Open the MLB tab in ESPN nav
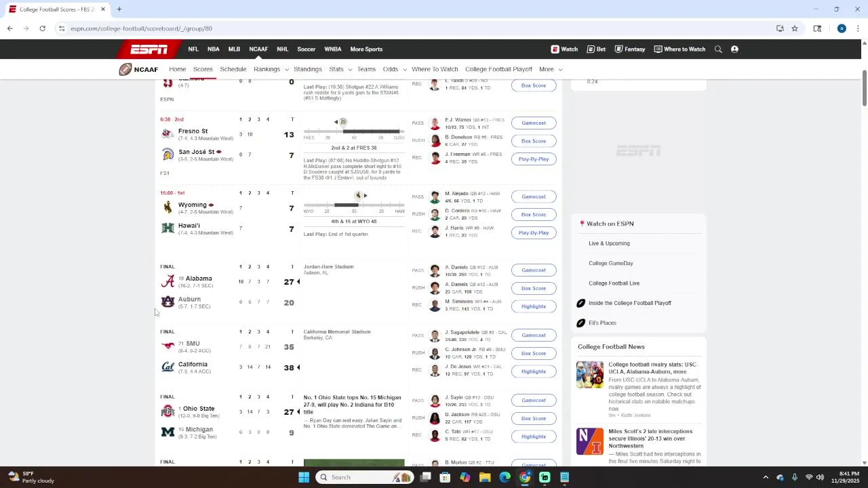Screen dimensions: 868x488 pyautogui.click(x=234, y=49)
